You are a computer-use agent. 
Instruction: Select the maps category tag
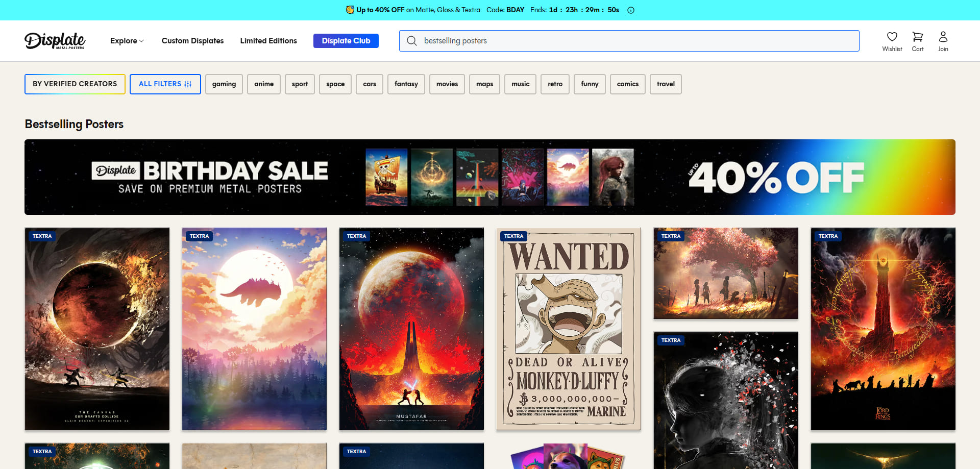(484, 84)
